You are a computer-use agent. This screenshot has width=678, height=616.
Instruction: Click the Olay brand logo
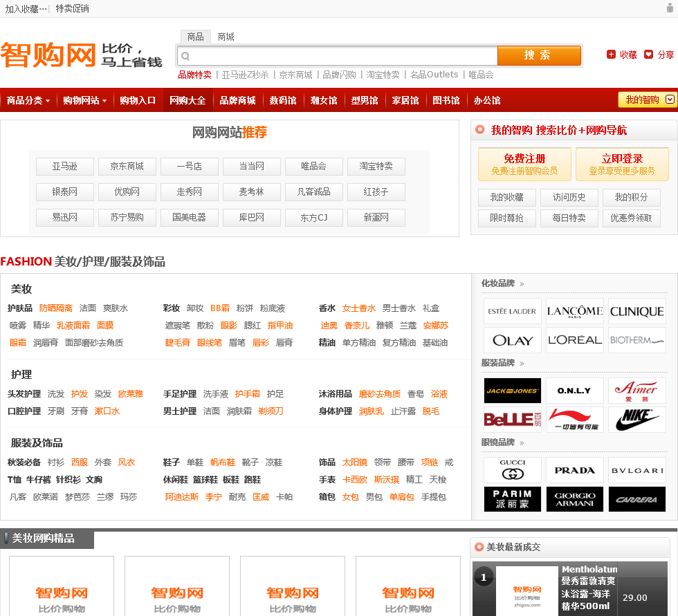point(512,340)
